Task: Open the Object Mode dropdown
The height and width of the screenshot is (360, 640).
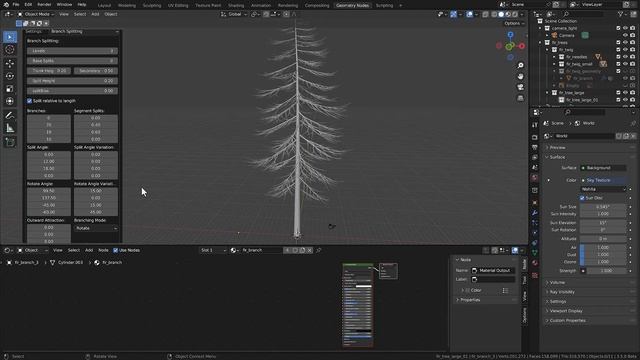Action: [x=36, y=14]
